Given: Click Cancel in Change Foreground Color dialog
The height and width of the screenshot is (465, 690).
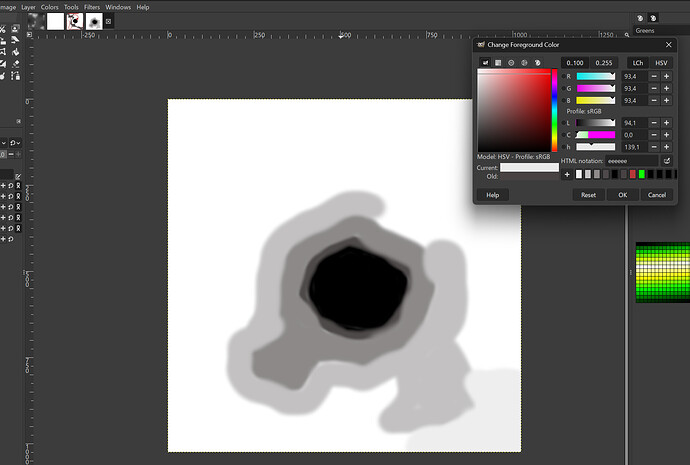Looking at the screenshot, I should click(657, 195).
